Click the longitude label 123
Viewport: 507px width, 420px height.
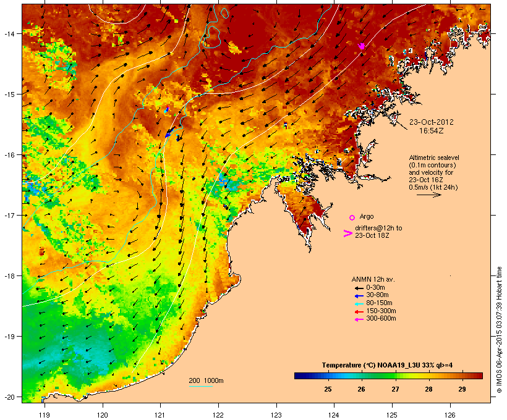tap(276, 415)
